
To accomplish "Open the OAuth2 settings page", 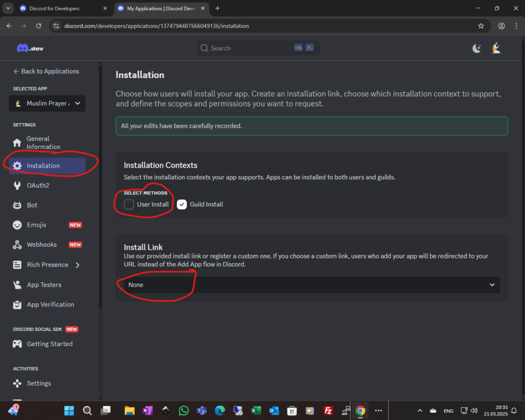I will pyautogui.click(x=47, y=186).
